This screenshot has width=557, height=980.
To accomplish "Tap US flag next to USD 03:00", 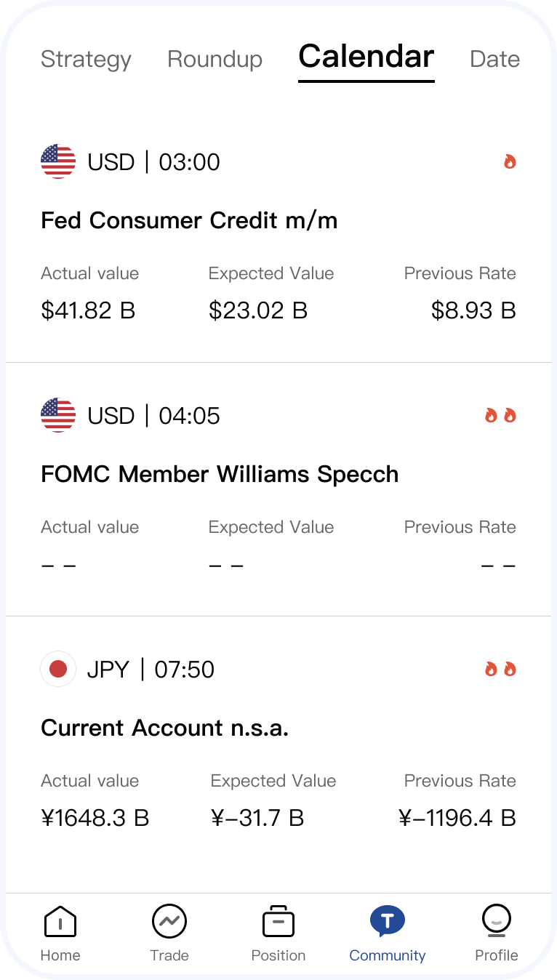I will (x=58, y=161).
